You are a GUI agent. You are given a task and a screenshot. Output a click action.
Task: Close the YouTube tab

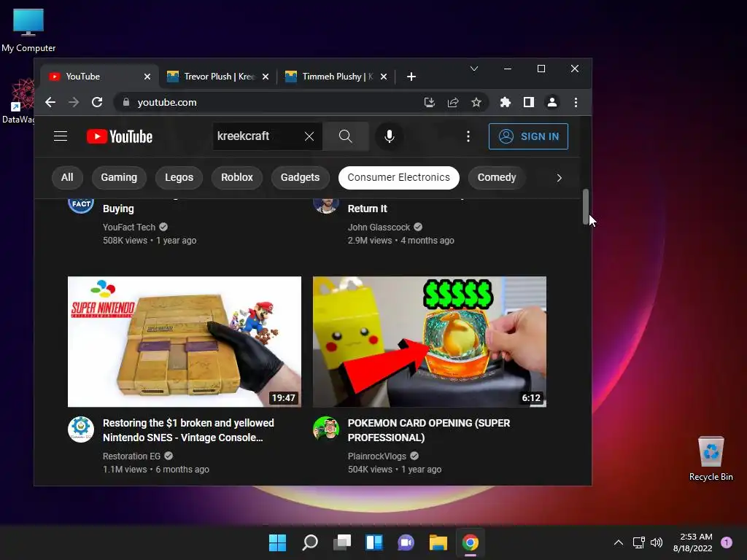pyautogui.click(x=147, y=77)
